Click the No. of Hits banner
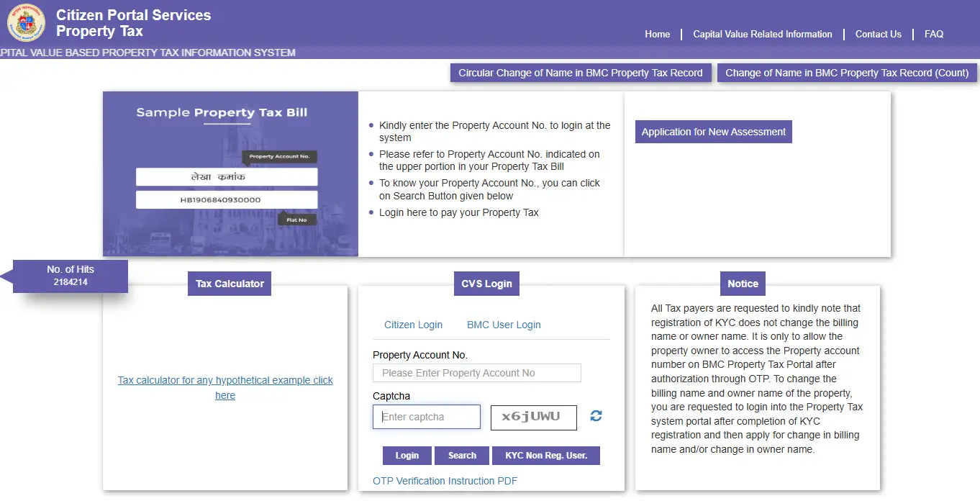 (x=70, y=276)
